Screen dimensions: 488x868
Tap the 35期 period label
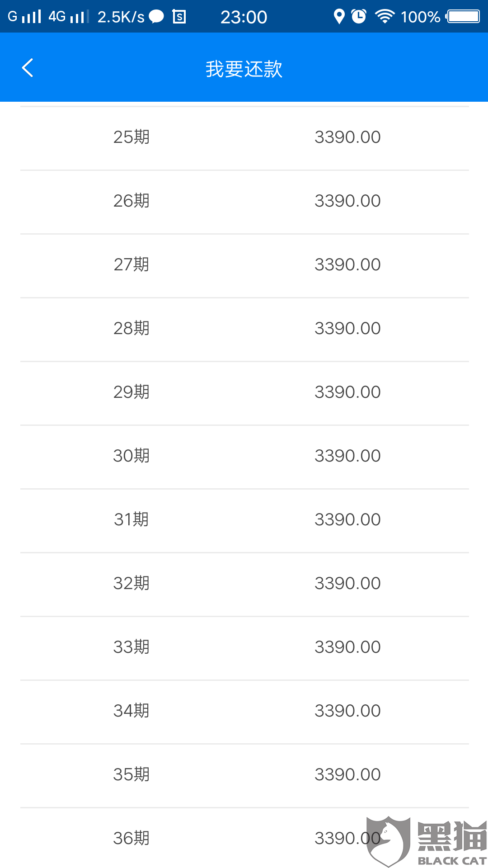[131, 775]
